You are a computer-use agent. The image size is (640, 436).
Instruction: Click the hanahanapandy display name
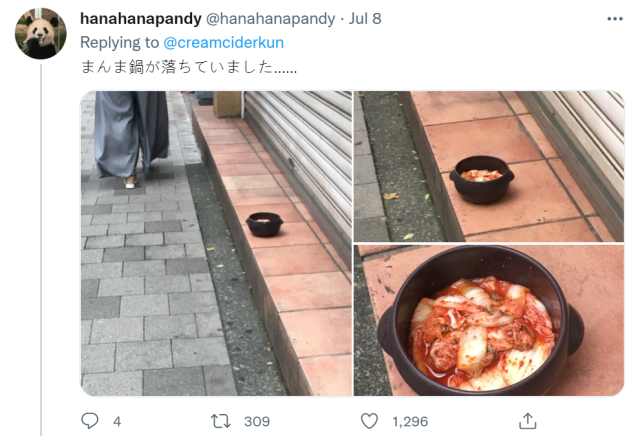(x=141, y=18)
